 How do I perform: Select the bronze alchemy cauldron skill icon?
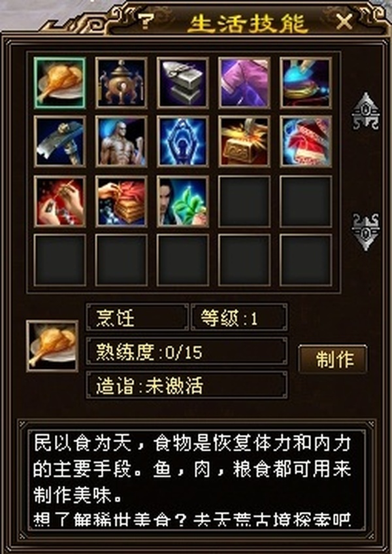click(x=121, y=82)
